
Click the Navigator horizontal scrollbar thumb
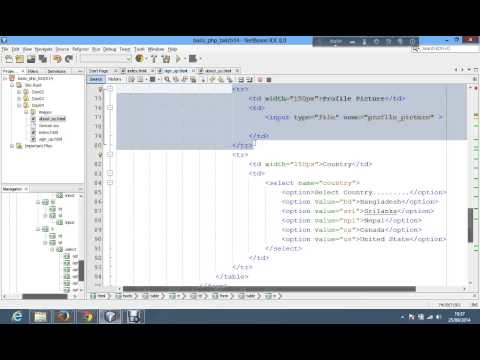[44, 296]
